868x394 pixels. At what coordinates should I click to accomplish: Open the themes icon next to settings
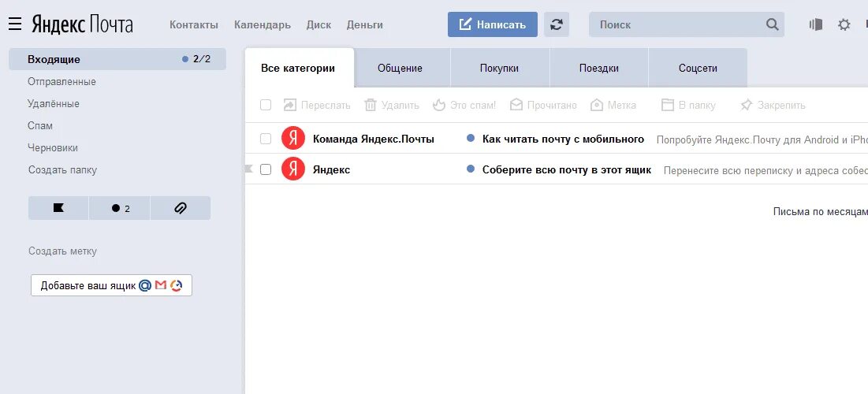(x=815, y=24)
